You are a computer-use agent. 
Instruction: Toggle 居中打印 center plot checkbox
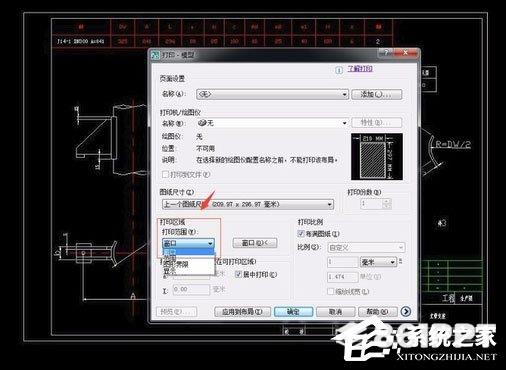coord(238,274)
